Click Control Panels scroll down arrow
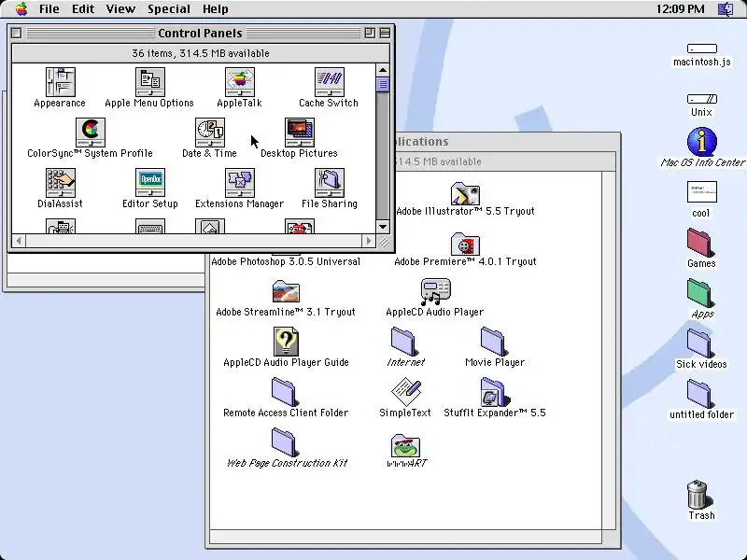The image size is (747, 560). [x=383, y=227]
